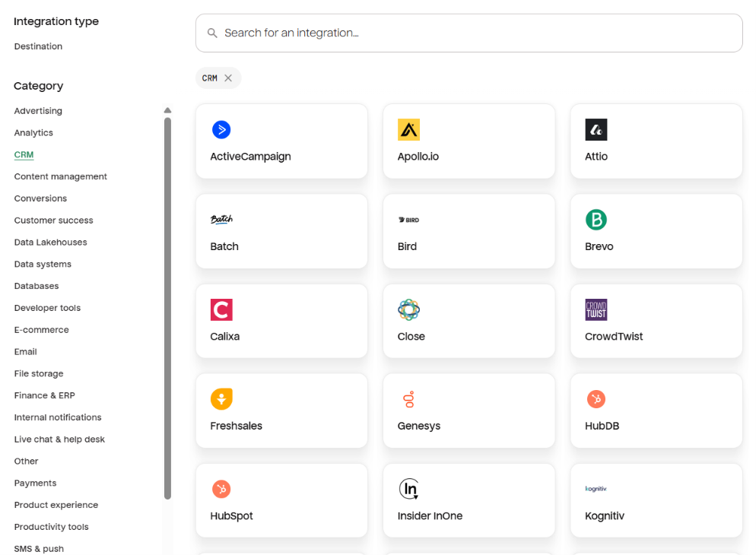Select Finance & ERP category

coord(44,395)
